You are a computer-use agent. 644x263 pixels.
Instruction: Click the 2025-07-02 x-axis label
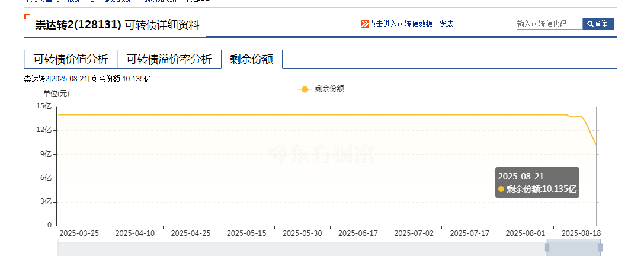click(x=414, y=233)
